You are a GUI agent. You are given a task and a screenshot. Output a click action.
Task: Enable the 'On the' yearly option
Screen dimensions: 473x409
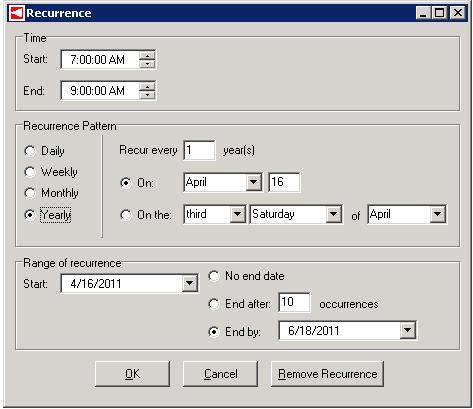point(126,215)
